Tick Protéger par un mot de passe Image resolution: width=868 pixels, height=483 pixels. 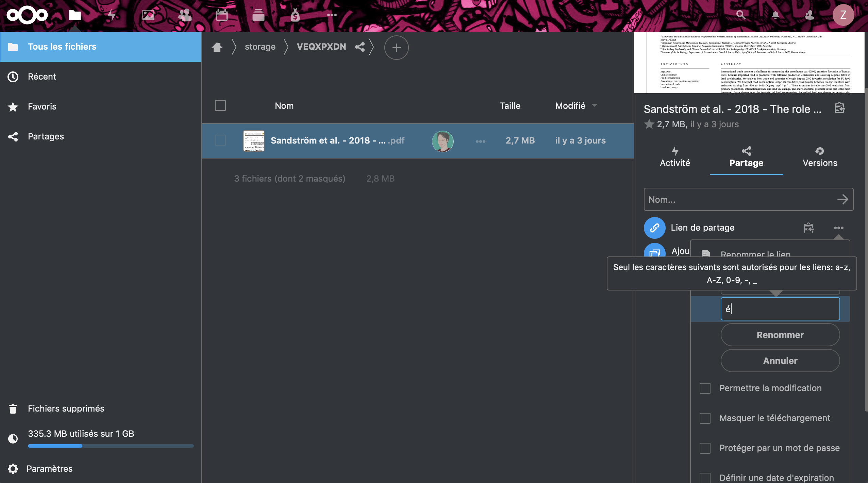coord(705,448)
